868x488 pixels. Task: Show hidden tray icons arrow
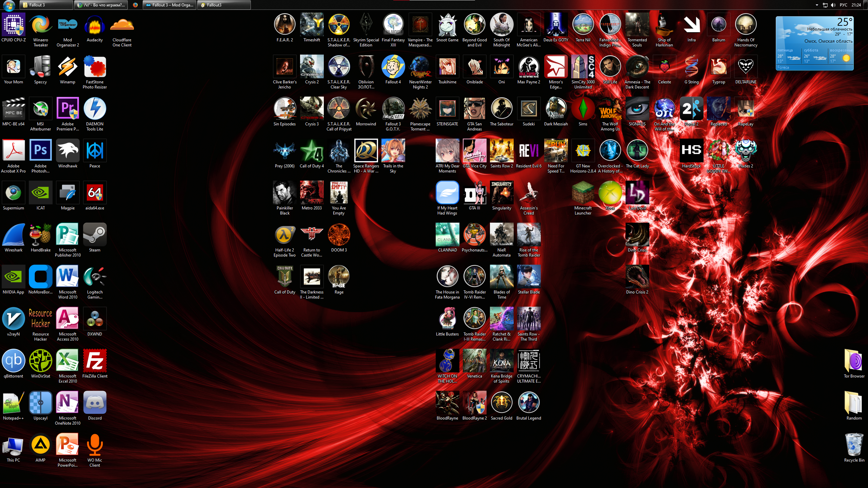coord(817,5)
